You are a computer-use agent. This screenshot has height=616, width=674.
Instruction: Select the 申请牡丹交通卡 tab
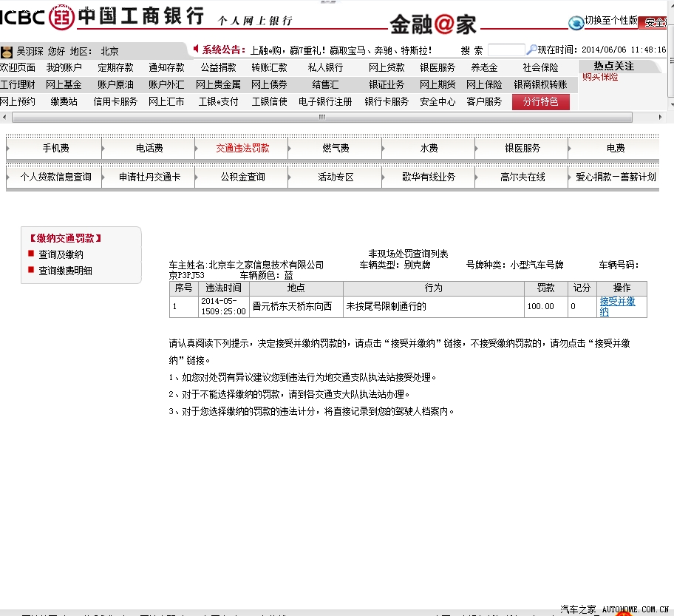click(x=149, y=177)
